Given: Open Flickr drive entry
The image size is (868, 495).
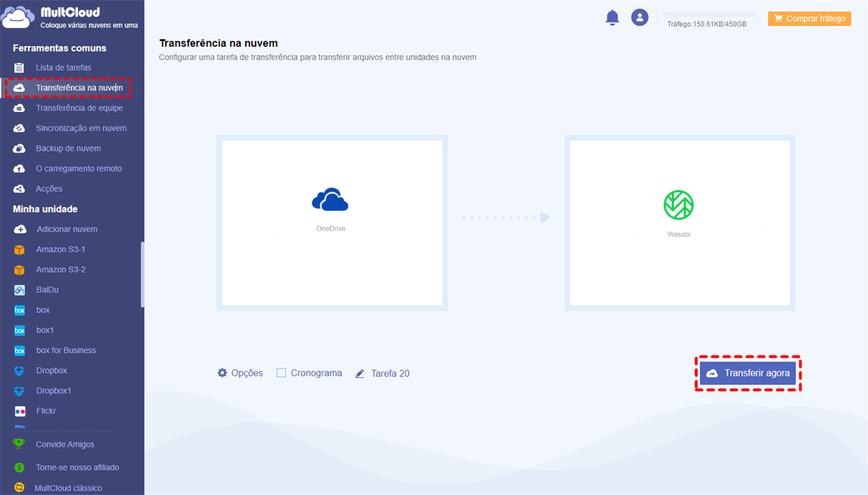Looking at the screenshot, I should (46, 411).
